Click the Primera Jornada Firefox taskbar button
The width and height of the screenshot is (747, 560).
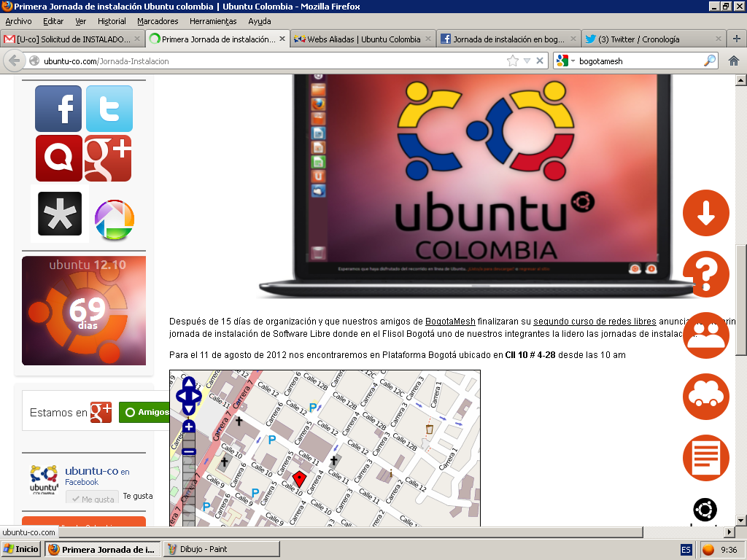102,549
